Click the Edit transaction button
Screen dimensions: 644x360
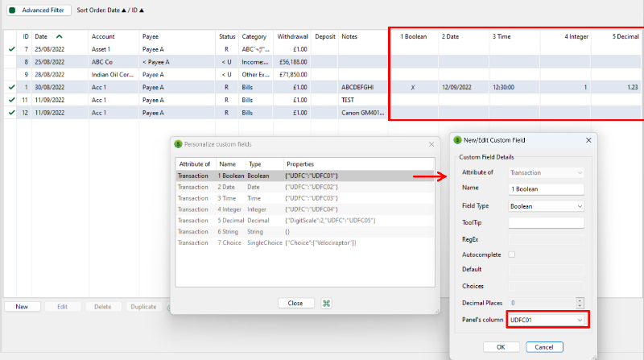tap(63, 307)
